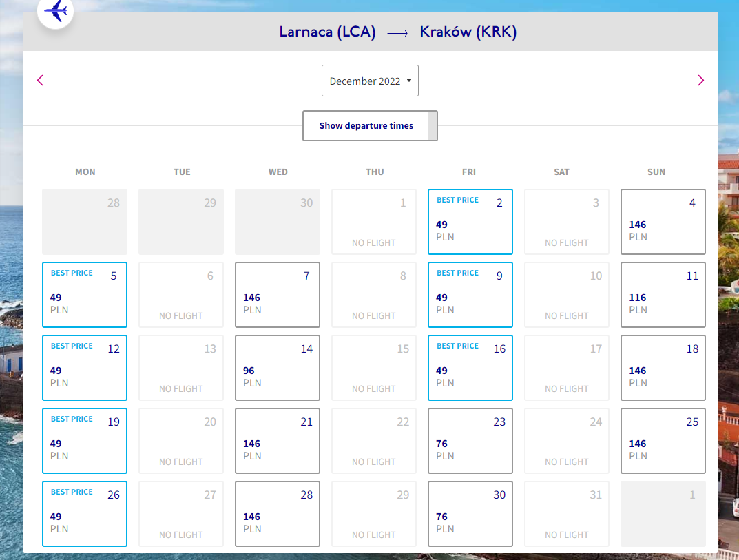Image resolution: width=739 pixels, height=560 pixels.
Task: Click December 17 no flight cell
Action: (x=567, y=368)
